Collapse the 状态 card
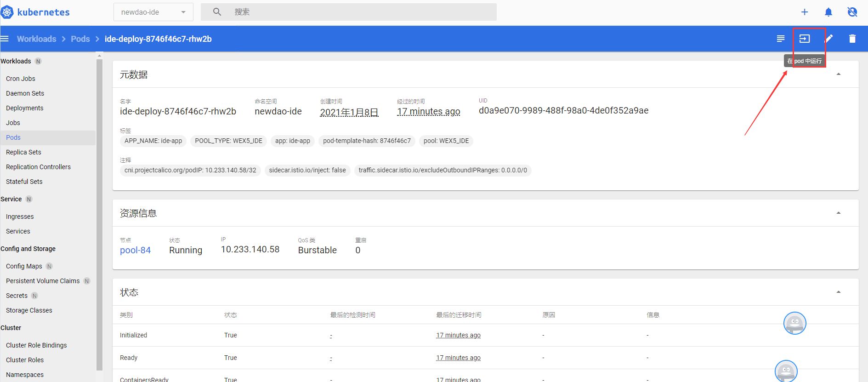Screen dimensions: 868x382 [839, 292]
